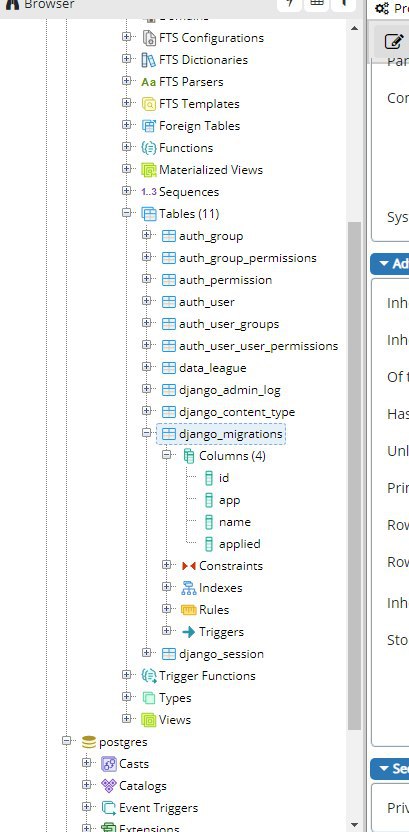
Task: Collapse the Tables (11) node
Action: (126, 213)
